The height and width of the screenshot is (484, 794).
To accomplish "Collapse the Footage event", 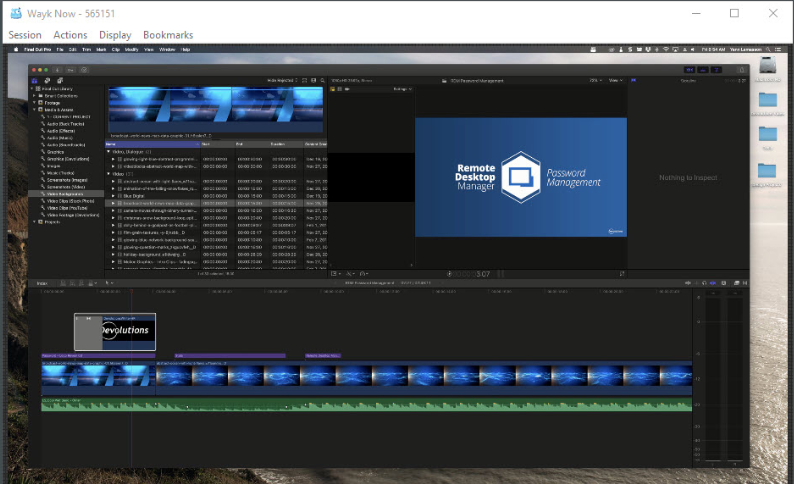I will click(34, 103).
